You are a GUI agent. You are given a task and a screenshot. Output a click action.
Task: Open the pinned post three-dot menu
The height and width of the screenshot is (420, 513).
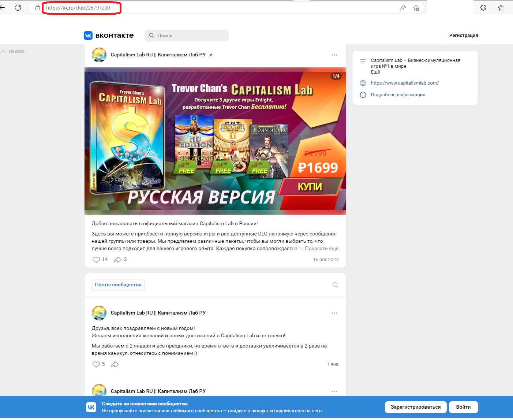(x=334, y=55)
